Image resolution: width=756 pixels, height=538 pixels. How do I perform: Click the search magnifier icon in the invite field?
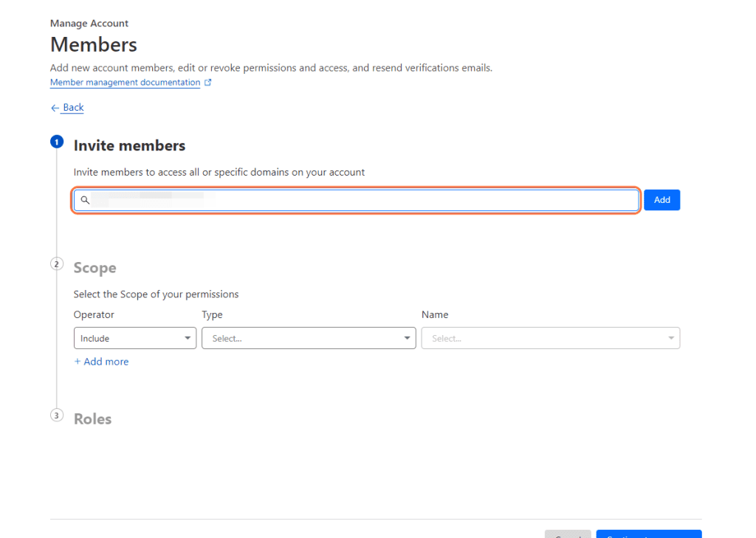coord(85,200)
